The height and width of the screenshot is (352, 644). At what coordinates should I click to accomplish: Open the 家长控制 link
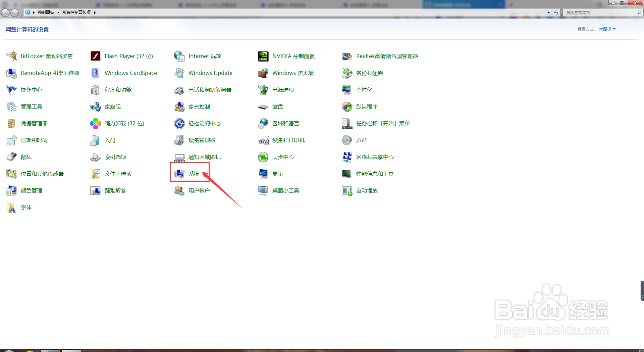[x=199, y=106]
